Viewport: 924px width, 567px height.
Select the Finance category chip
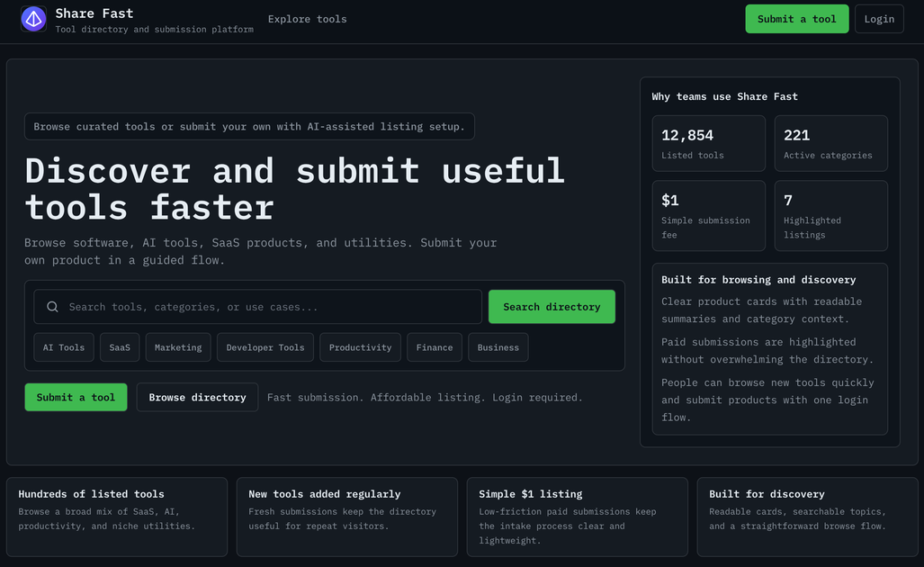click(435, 347)
